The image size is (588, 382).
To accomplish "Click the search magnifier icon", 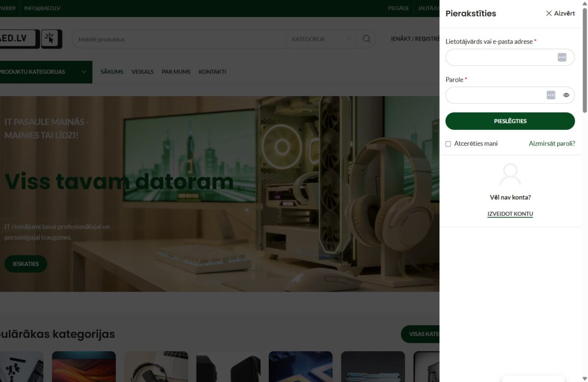I will (x=367, y=39).
